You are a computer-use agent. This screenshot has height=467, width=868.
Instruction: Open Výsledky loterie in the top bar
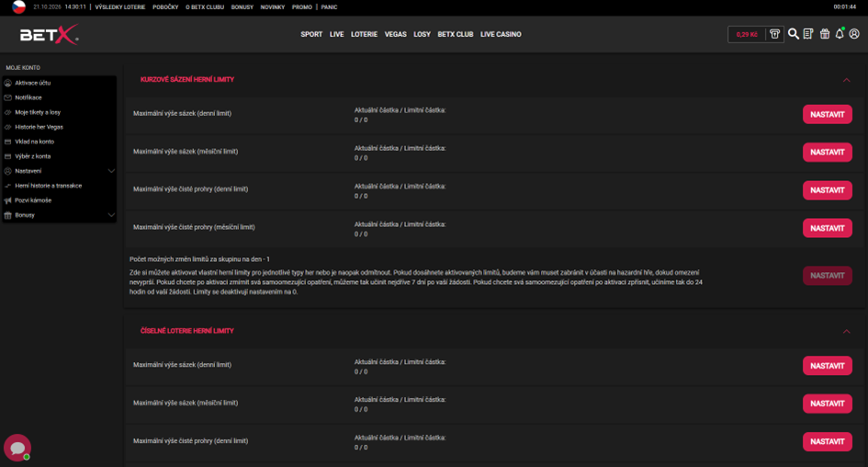[x=120, y=7]
